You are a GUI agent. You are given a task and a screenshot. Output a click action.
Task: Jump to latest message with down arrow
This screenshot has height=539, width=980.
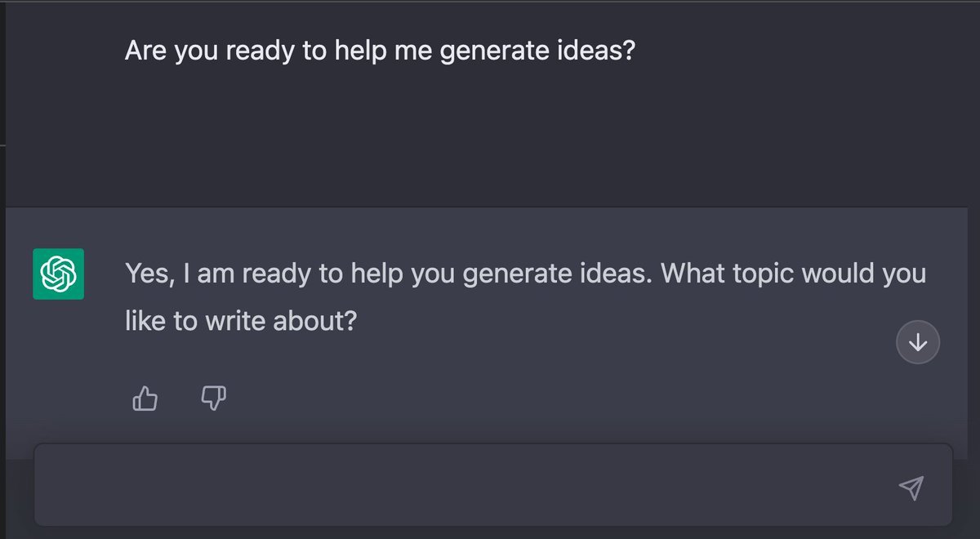[x=918, y=343]
